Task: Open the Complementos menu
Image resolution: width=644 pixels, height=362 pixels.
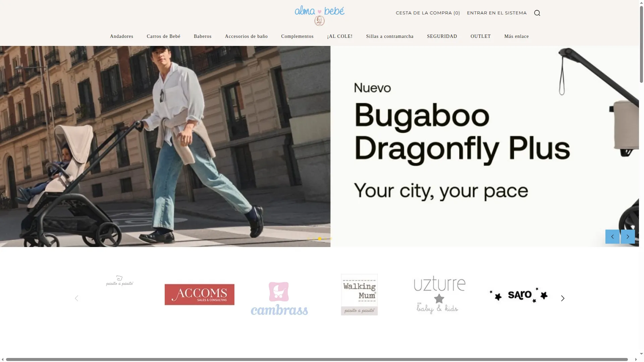Action: click(x=297, y=36)
